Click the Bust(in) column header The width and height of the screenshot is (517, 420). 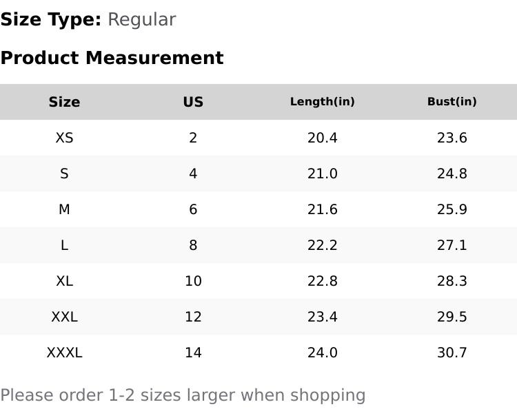pos(452,102)
